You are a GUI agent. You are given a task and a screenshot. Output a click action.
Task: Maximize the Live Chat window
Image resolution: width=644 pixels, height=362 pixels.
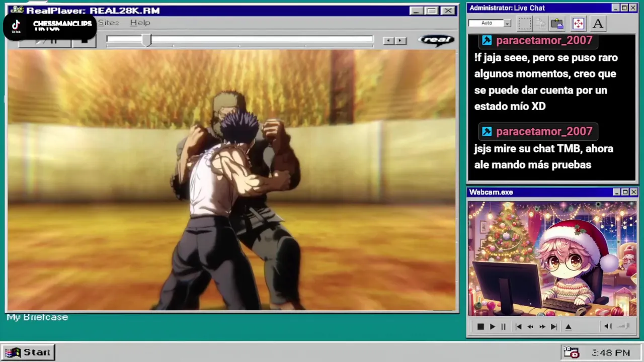[624, 8]
